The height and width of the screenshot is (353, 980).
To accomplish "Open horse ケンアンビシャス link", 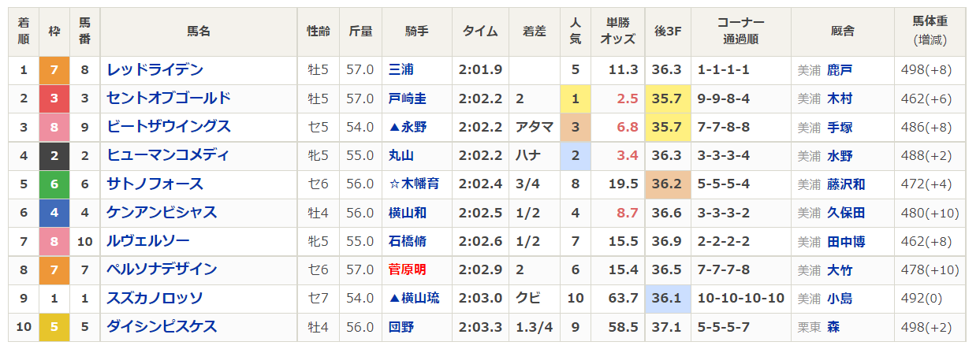I will [162, 213].
